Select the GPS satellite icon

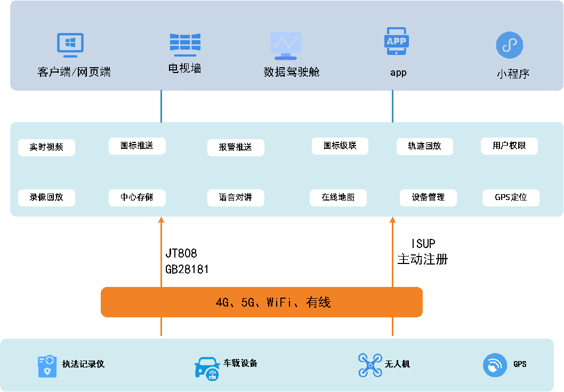495,365
